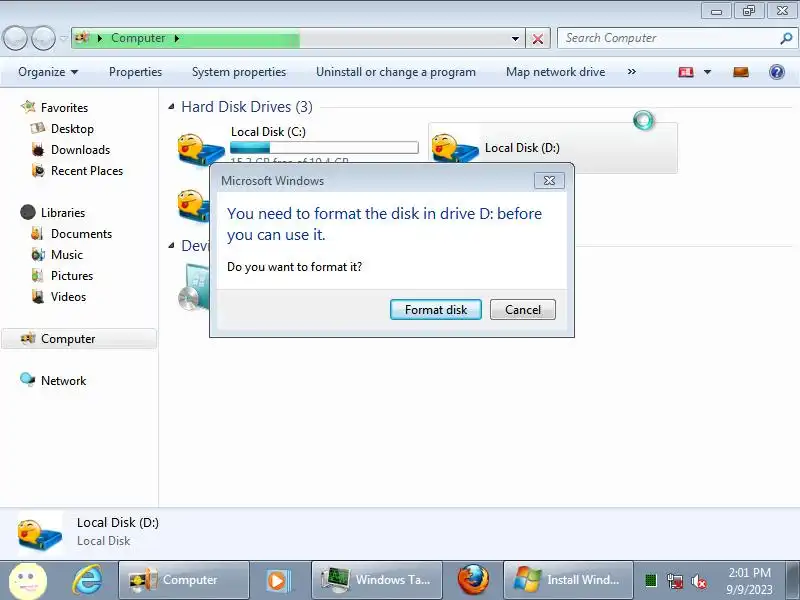This screenshot has height=600, width=800.
Task: Collapse the Devices group arrow
Action: [171, 246]
